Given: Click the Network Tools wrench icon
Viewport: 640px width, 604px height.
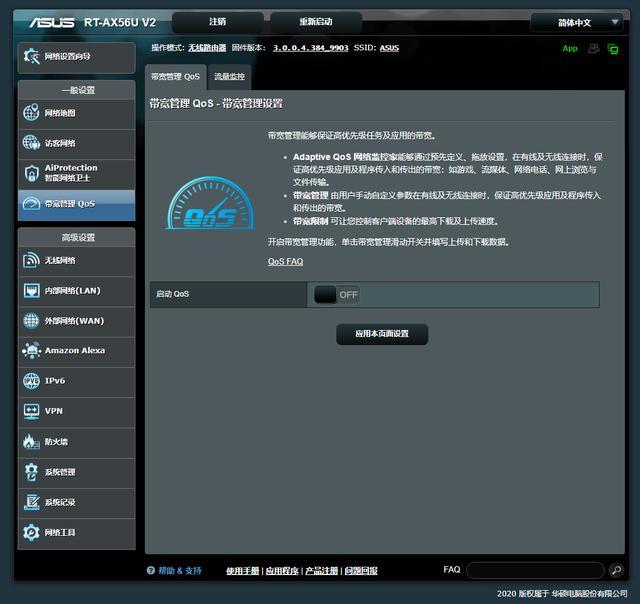Looking at the screenshot, I should tap(31, 532).
